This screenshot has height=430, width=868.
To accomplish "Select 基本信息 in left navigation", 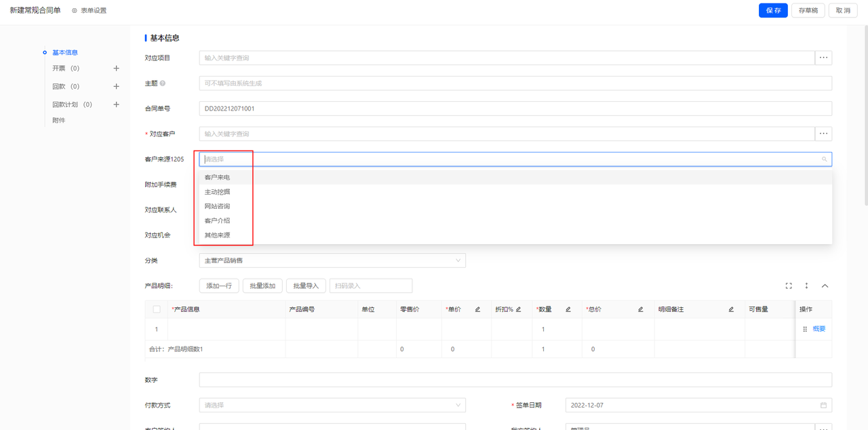I will pyautogui.click(x=65, y=52).
